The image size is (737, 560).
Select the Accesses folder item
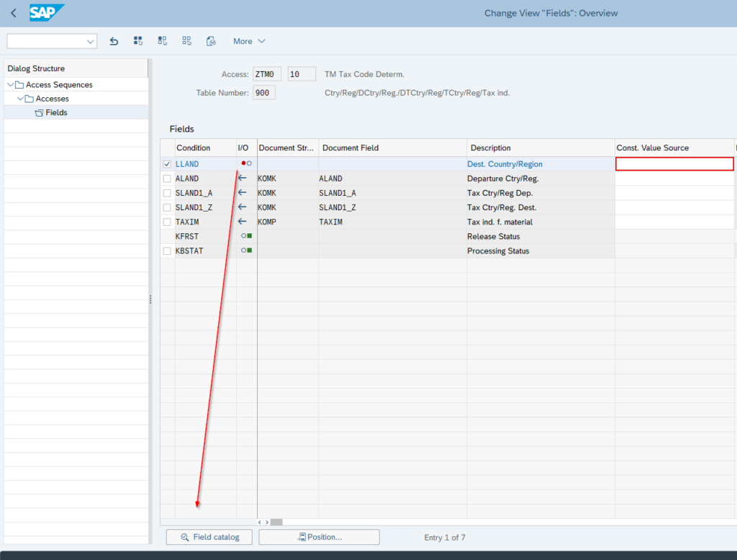(52, 99)
